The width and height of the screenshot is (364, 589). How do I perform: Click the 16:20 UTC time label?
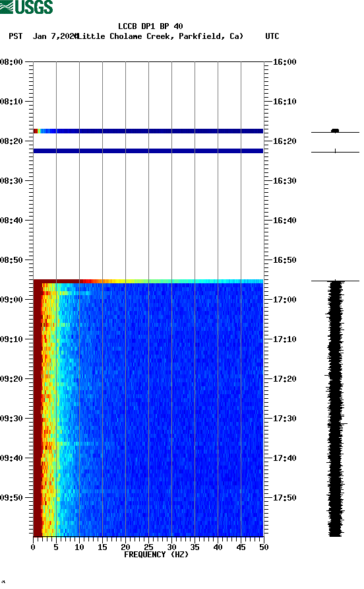tap(284, 141)
